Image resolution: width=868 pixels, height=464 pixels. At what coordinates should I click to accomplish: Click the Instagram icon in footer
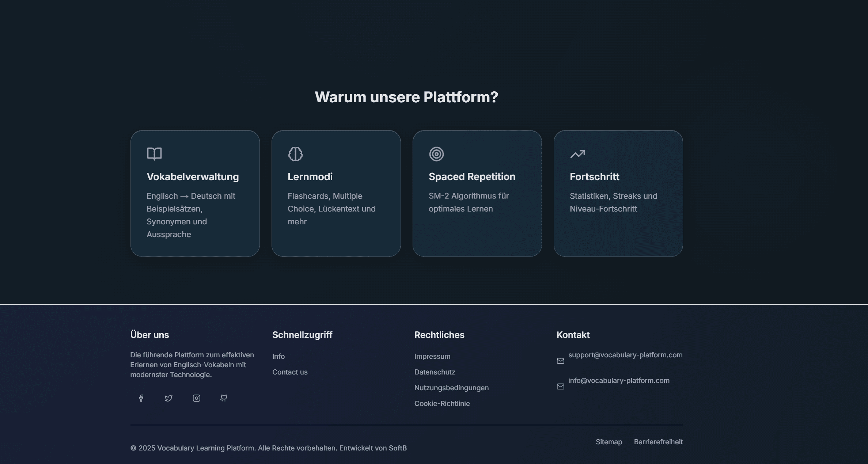(196, 398)
